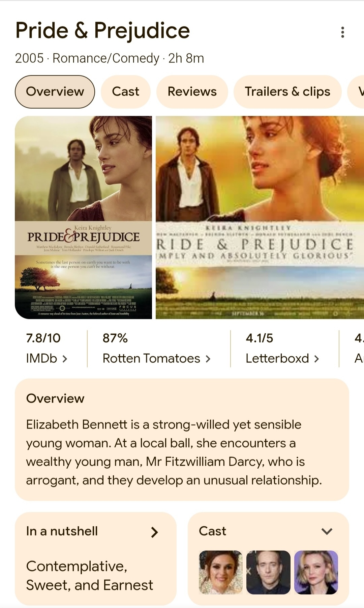The width and height of the screenshot is (364, 608).
Task: Tap the Pride & Prejudice title heading
Action: point(102,31)
